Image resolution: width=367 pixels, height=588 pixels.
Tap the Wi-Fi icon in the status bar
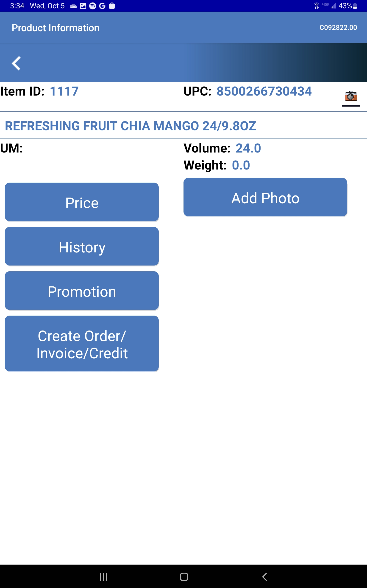(317, 6)
